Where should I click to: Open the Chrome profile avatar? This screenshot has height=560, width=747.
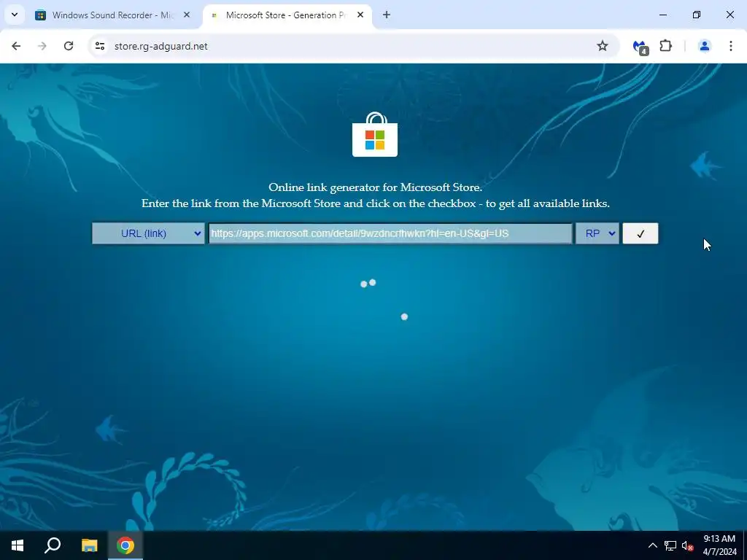[704, 46]
